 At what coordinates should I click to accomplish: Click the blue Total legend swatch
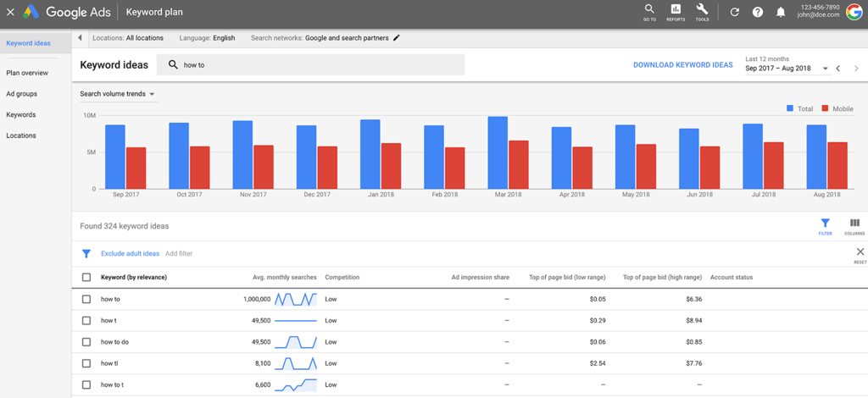pyautogui.click(x=790, y=109)
